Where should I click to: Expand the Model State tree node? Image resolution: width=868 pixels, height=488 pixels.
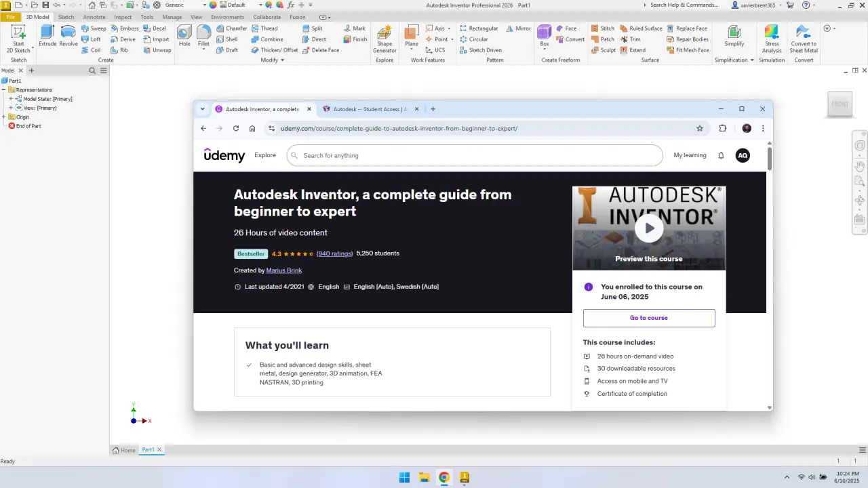[11, 99]
